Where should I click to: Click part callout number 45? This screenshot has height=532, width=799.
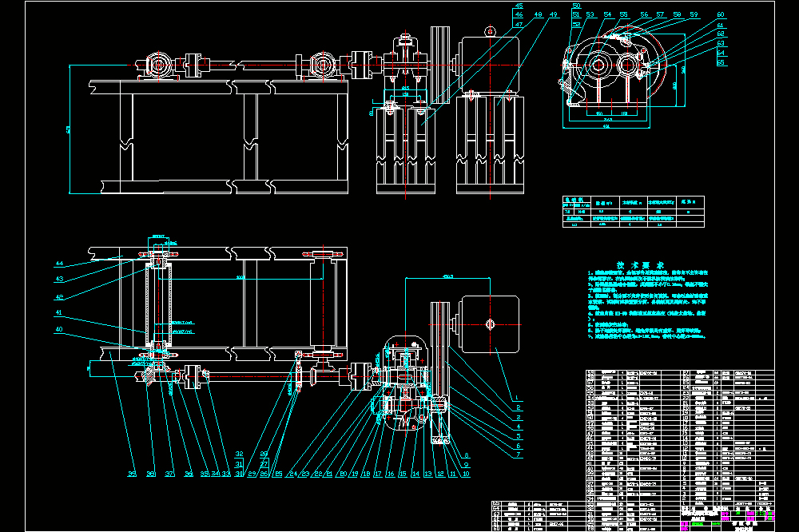(519, 6)
